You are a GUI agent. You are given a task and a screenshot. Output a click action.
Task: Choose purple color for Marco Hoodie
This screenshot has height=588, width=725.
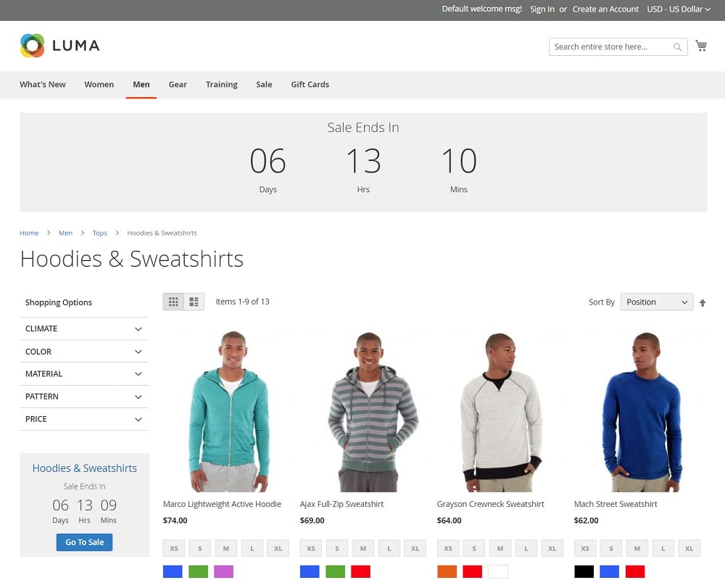pyautogui.click(x=224, y=572)
